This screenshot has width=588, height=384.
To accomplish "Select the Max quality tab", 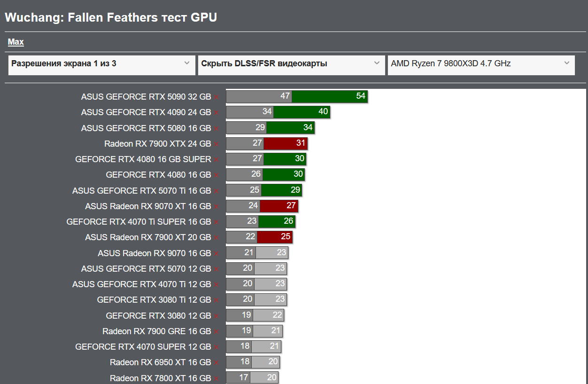I will tap(15, 42).
